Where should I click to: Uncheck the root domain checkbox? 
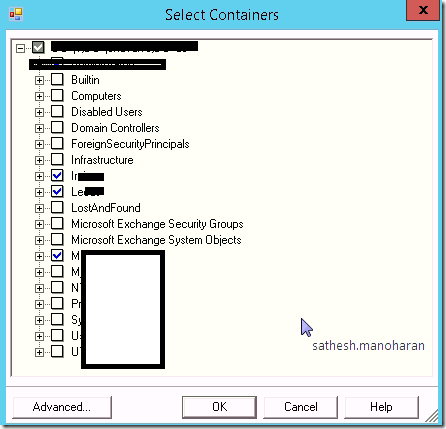pos(38,48)
